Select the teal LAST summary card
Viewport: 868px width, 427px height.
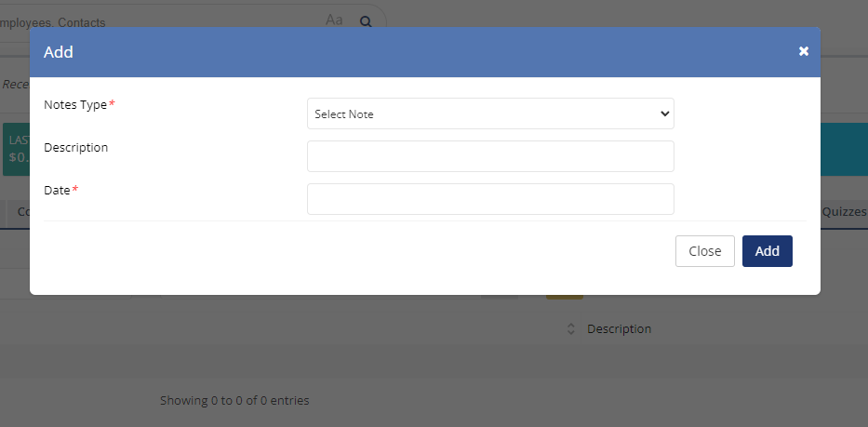click(16, 149)
